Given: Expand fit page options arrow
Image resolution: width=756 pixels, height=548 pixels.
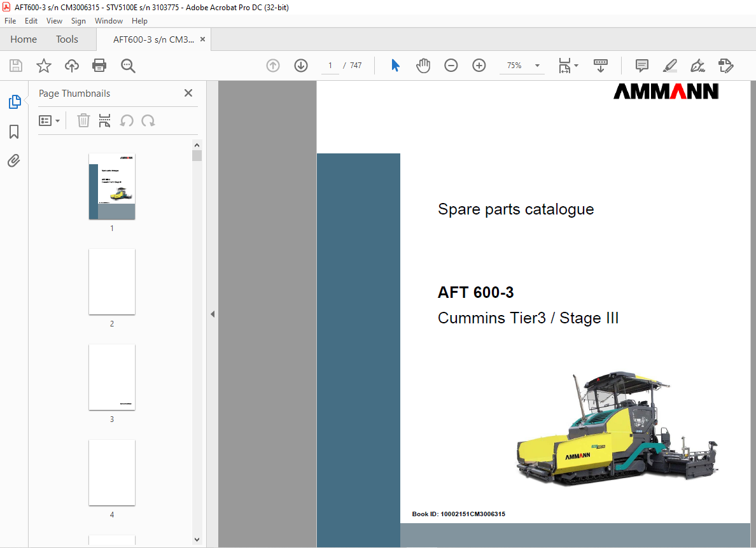Looking at the screenshot, I should [576, 66].
